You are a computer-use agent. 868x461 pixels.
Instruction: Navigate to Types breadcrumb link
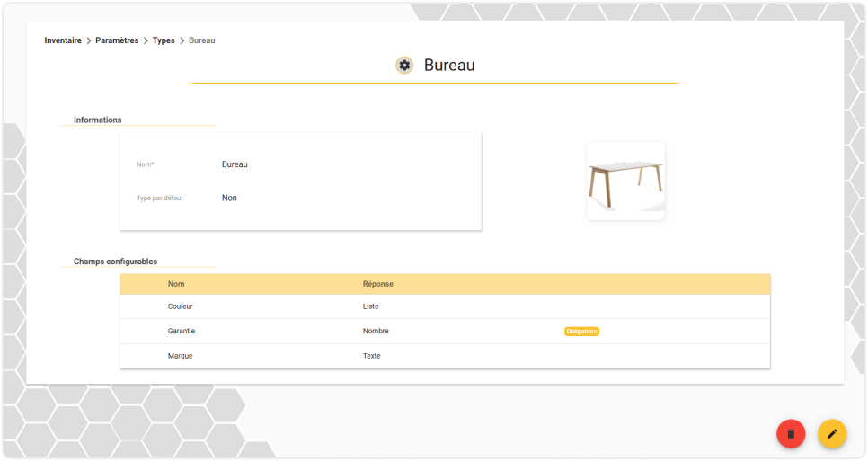[x=164, y=40]
